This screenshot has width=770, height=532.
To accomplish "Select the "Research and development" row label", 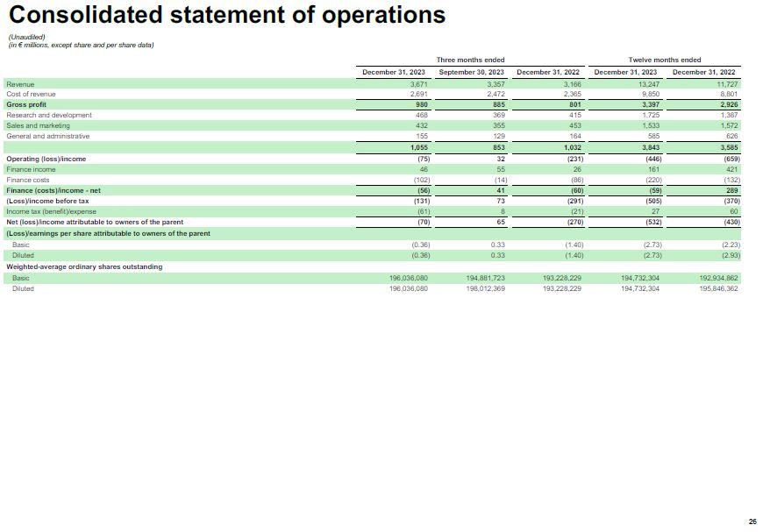I will click(49, 115).
